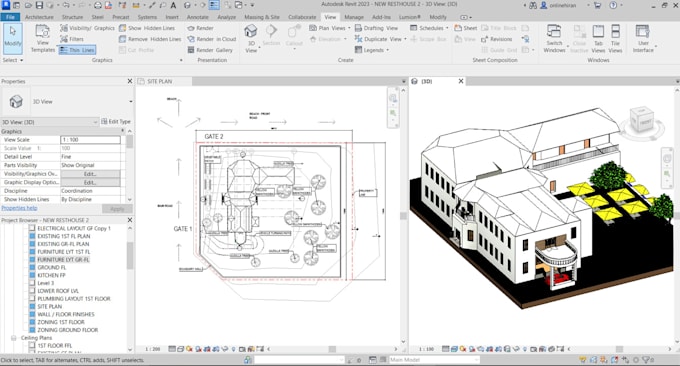
Task: Switch to the Architecture ribbon tab
Action: coord(39,17)
